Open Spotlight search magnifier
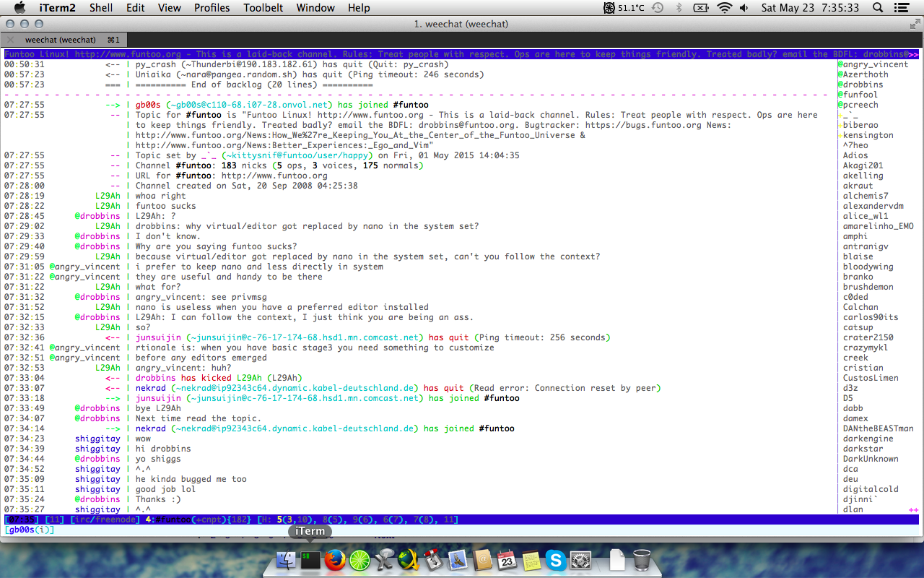The image size is (924, 578). pyautogui.click(x=878, y=8)
